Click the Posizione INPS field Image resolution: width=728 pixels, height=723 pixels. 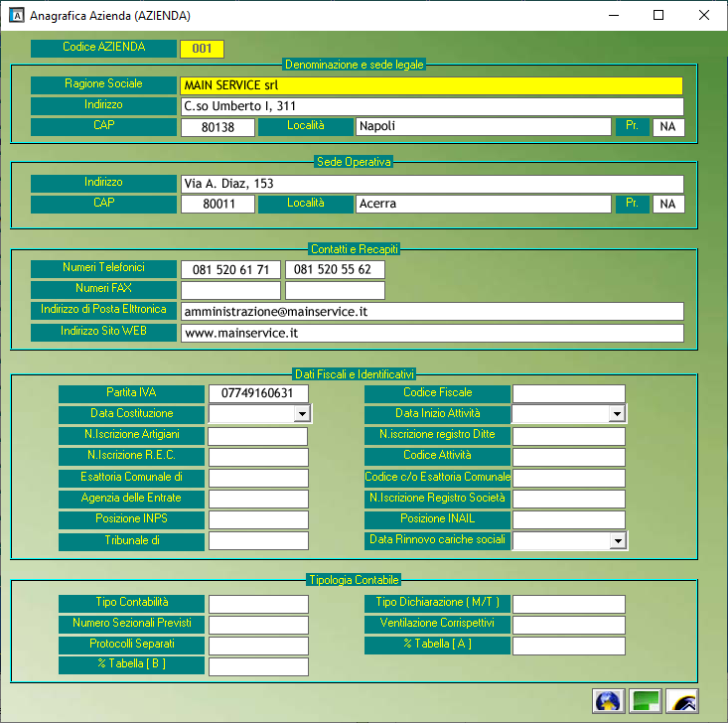tap(258, 519)
